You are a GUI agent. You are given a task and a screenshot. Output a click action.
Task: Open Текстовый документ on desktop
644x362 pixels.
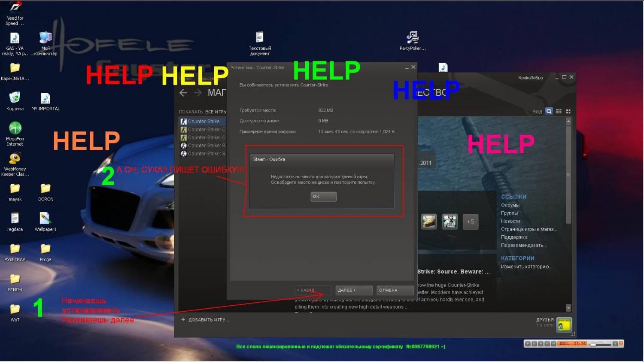(260, 43)
